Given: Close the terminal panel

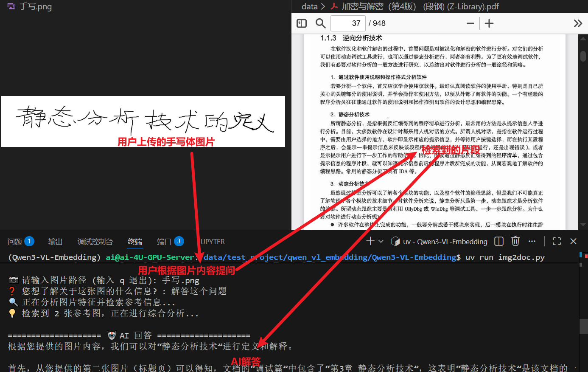Looking at the screenshot, I should [573, 241].
